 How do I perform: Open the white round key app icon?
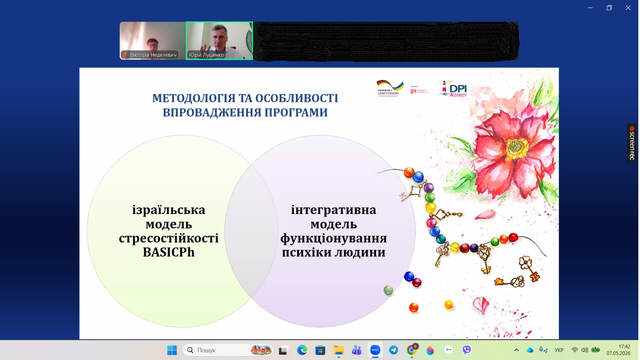point(449,350)
